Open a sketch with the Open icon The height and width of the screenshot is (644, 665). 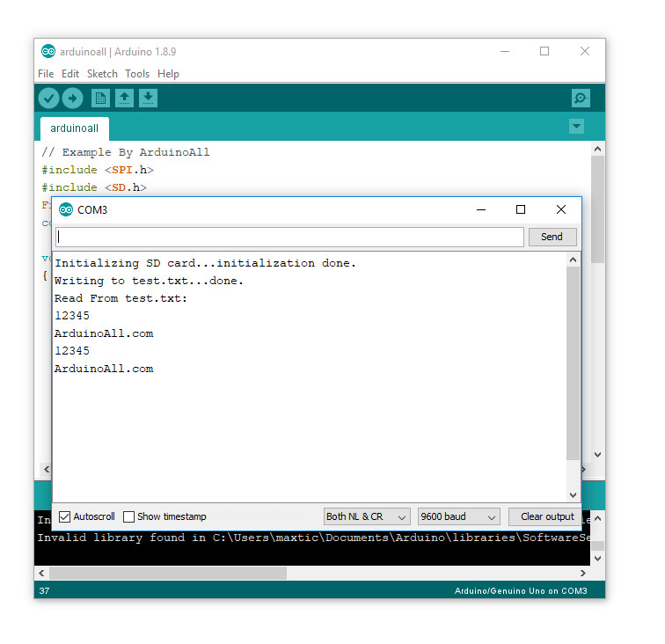tap(124, 99)
